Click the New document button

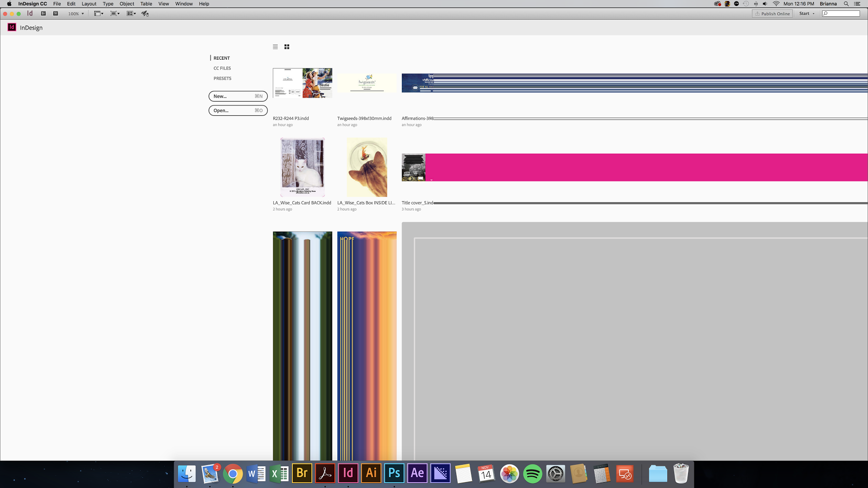click(238, 96)
